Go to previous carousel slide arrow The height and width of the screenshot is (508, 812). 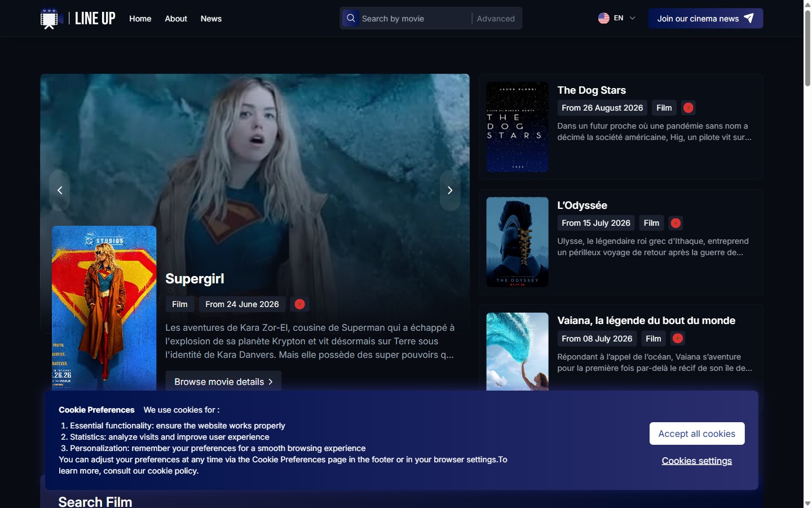point(60,190)
